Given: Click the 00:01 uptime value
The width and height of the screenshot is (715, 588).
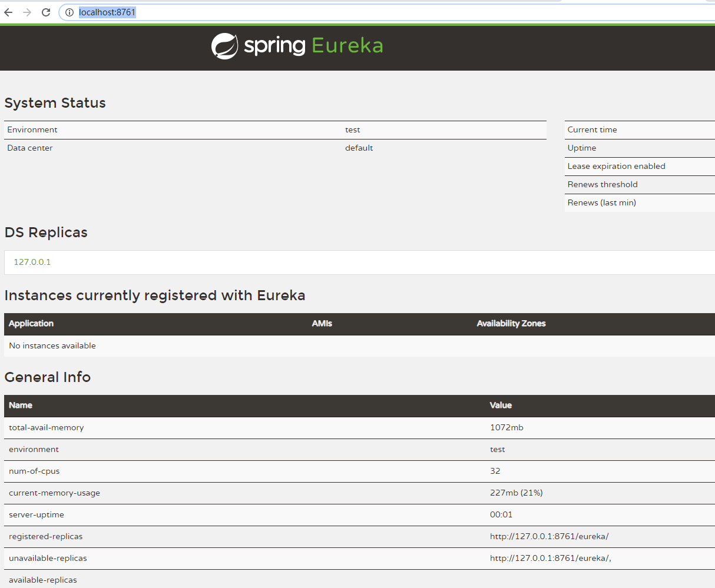Looking at the screenshot, I should click(x=501, y=515).
